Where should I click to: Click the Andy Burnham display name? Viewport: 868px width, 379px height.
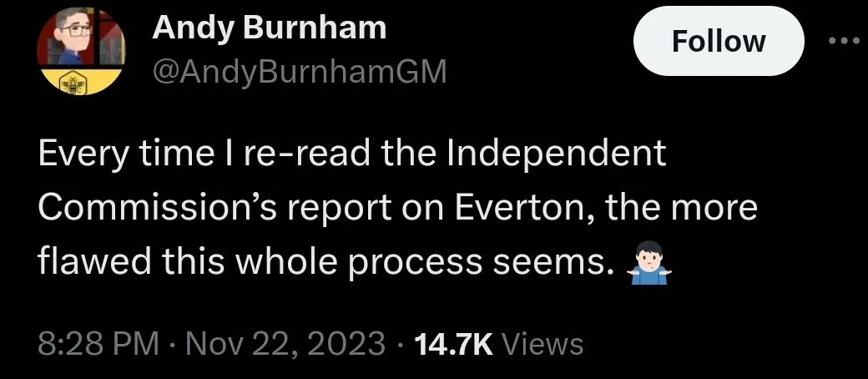click(270, 28)
